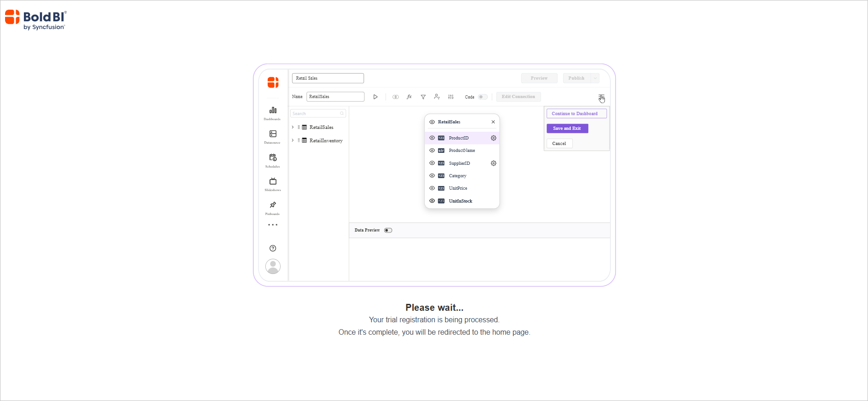This screenshot has width=868, height=401.
Task: Click the sliders parameters icon
Action: click(451, 97)
